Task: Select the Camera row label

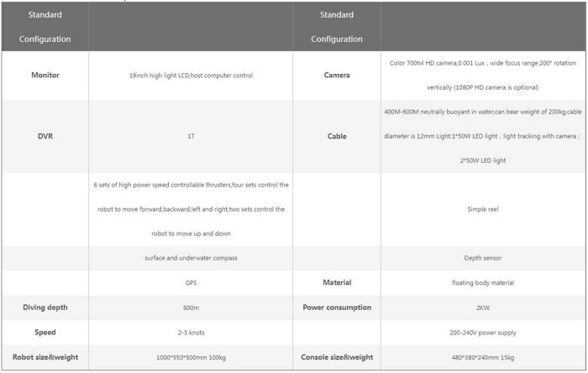Action: (x=337, y=76)
